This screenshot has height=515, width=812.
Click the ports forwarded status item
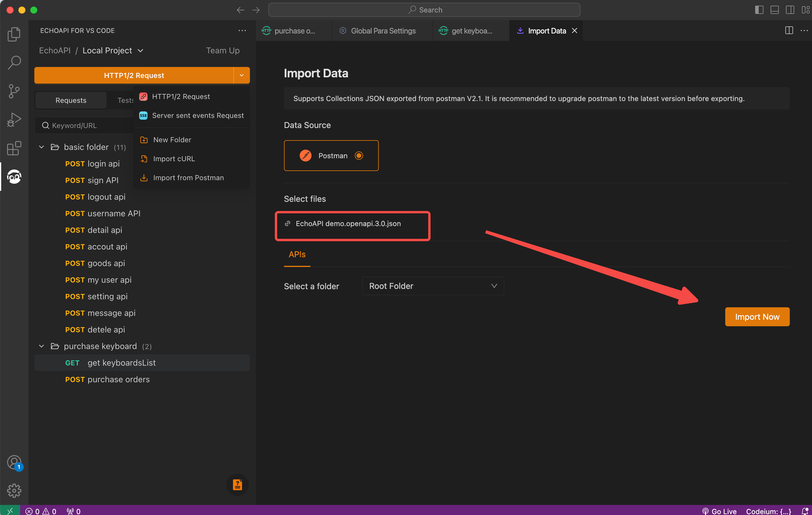point(74,511)
